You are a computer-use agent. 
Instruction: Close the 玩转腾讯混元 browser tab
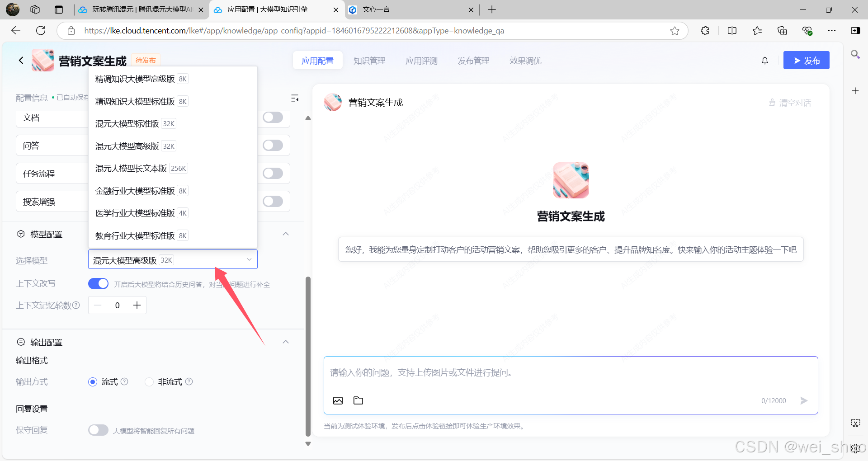tap(201, 9)
